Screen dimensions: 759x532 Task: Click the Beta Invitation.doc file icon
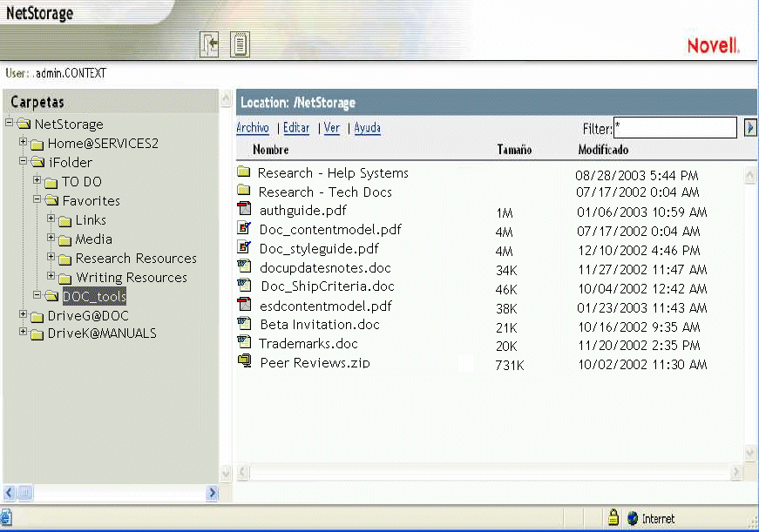[245, 323]
